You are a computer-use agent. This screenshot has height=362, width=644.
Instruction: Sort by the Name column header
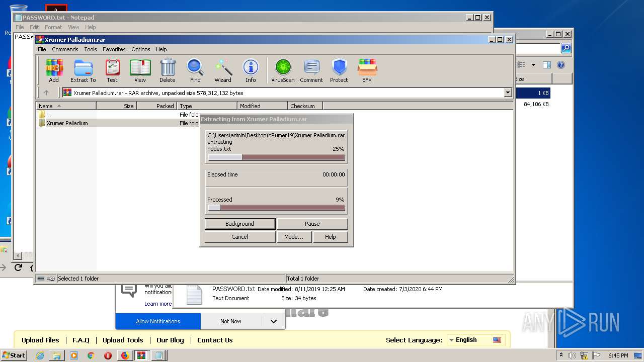coord(66,106)
